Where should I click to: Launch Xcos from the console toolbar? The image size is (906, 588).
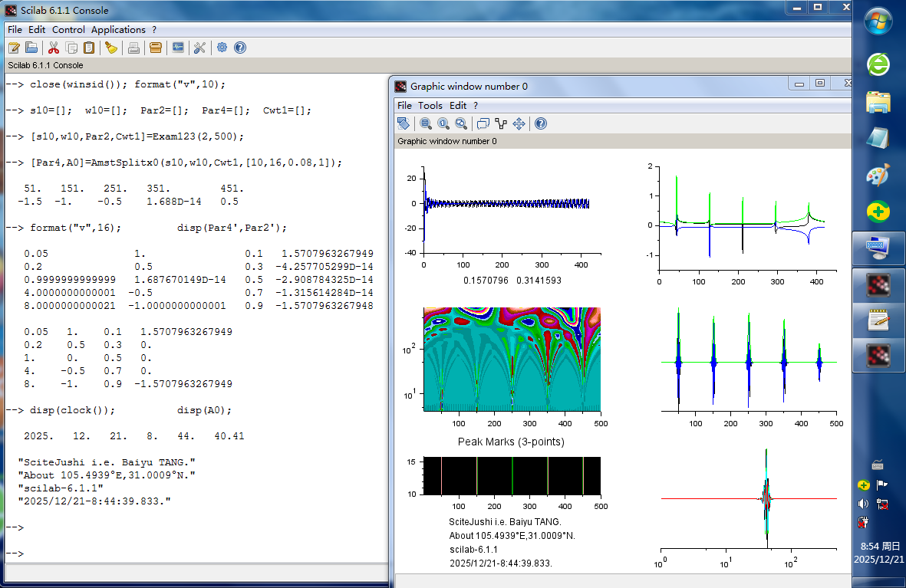(x=178, y=48)
